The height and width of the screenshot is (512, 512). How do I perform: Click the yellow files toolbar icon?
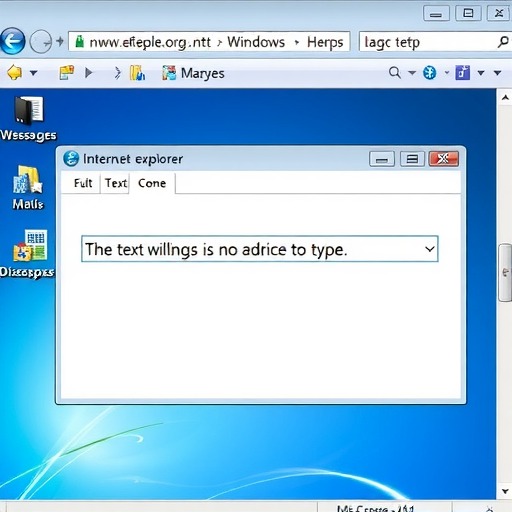point(137,73)
